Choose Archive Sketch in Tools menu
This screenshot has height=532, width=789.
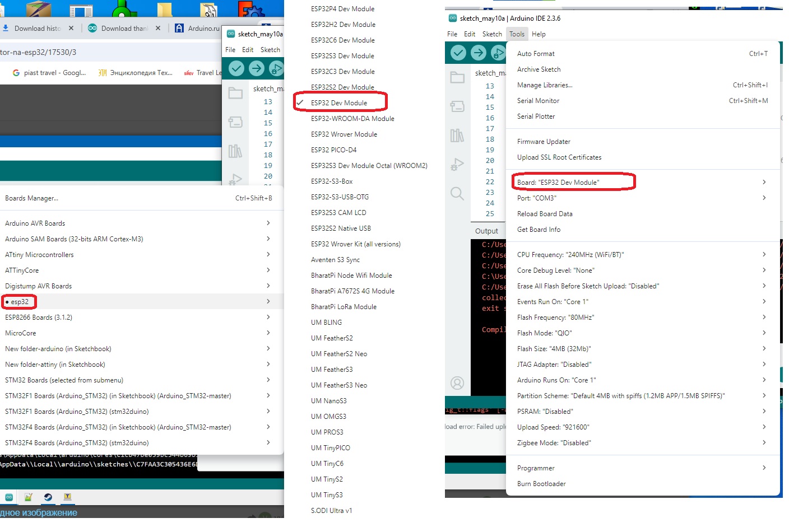[x=643, y=69]
